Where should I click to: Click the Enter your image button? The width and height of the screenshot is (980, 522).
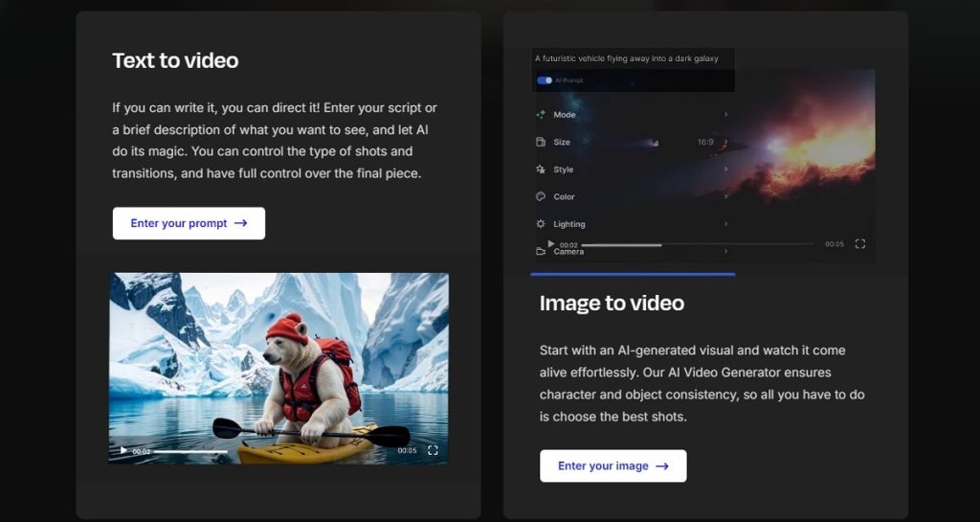pyautogui.click(x=613, y=465)
